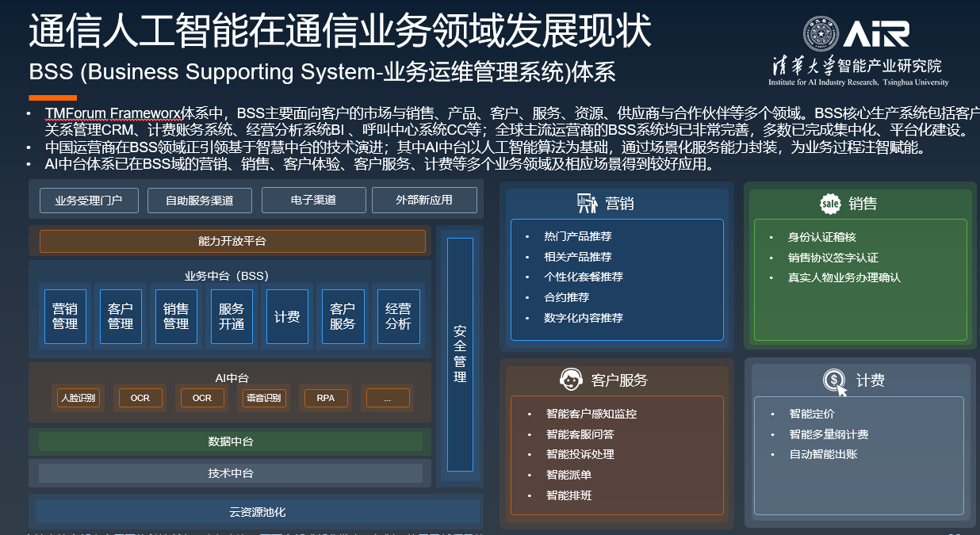The width and height of the screenshot is (980, 535).
Task: Select the green 数据中台 bar
Action: pyautogui.click(x=231, y=441)
